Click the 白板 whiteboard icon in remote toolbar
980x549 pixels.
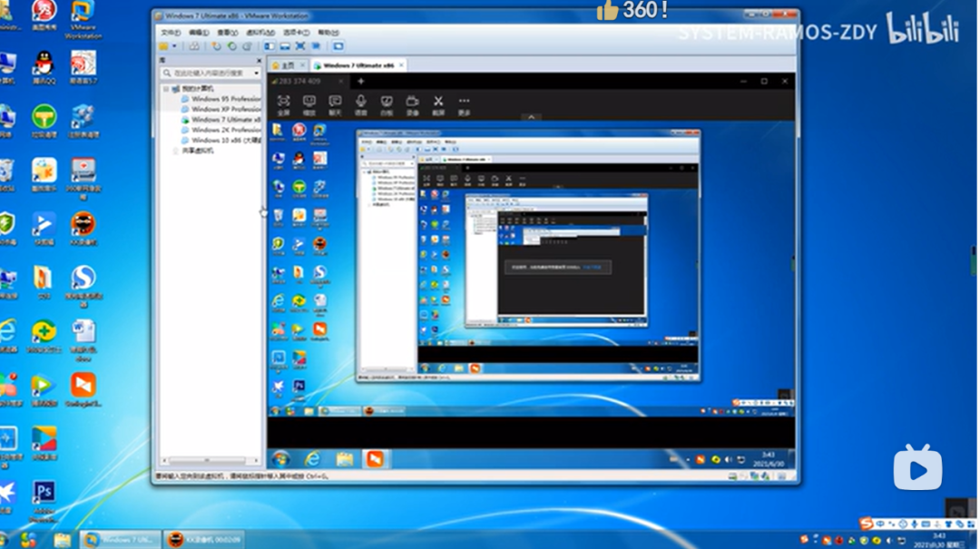point(387,105)
